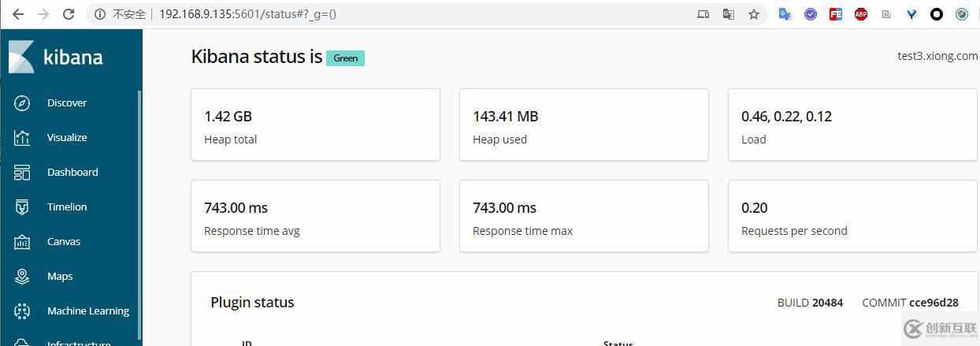
Task: Open the red FE extension icon
Action: (836, 14)
